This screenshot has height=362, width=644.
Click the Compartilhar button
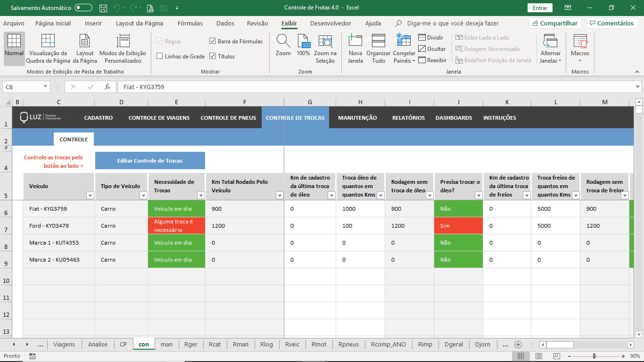tap(555, 23)
